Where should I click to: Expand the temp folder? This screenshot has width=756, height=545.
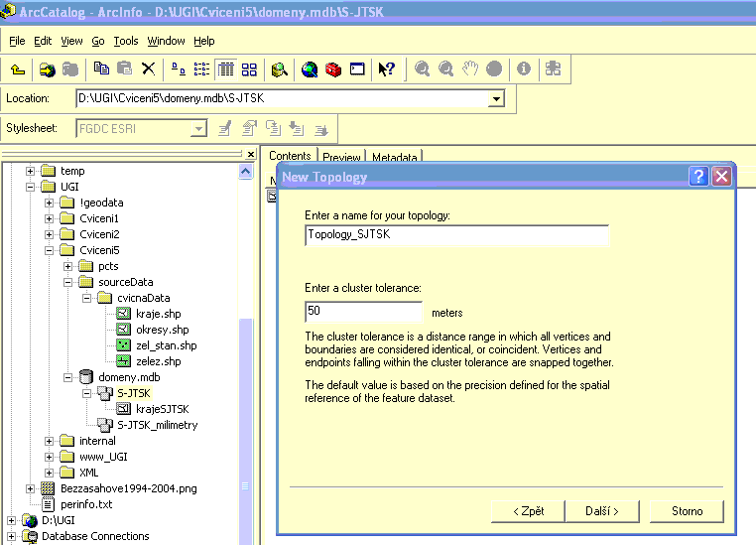tap(30, 171)
